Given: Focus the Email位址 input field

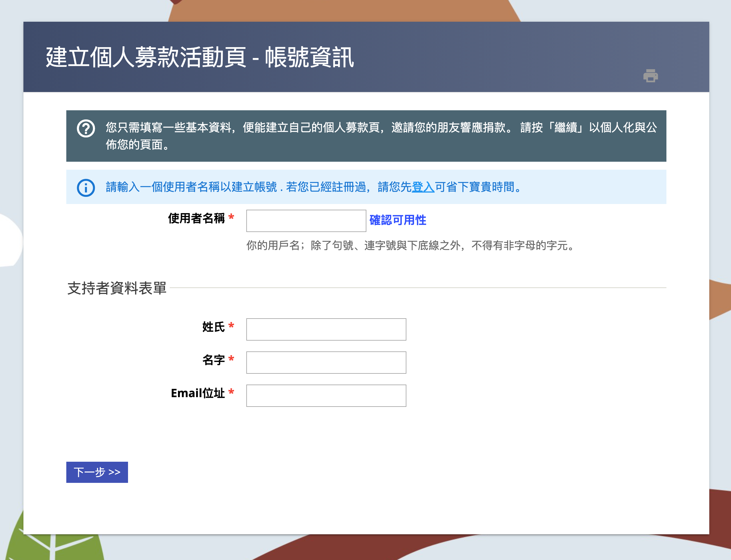Looking at the screenshot, I should (x=326, y=396).
